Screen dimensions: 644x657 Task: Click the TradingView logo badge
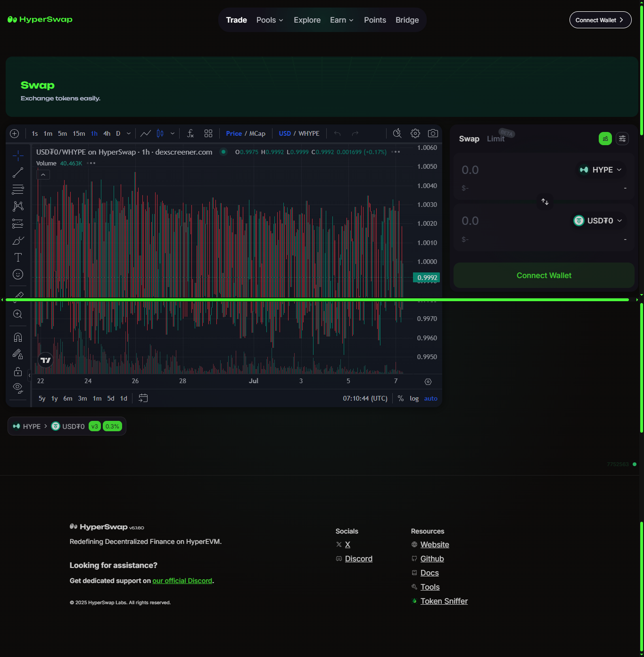[x=46, y=360]
